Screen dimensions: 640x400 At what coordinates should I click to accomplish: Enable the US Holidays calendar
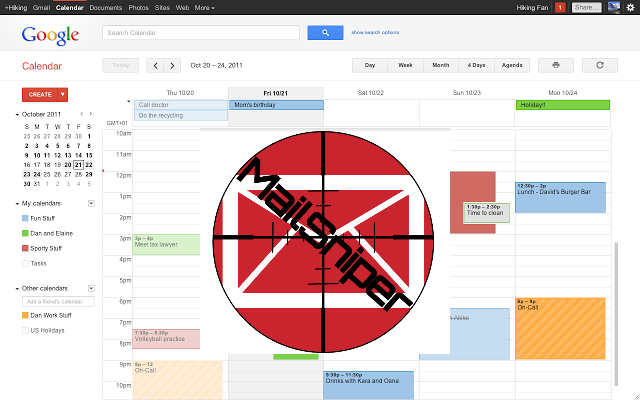click(25, 330)
